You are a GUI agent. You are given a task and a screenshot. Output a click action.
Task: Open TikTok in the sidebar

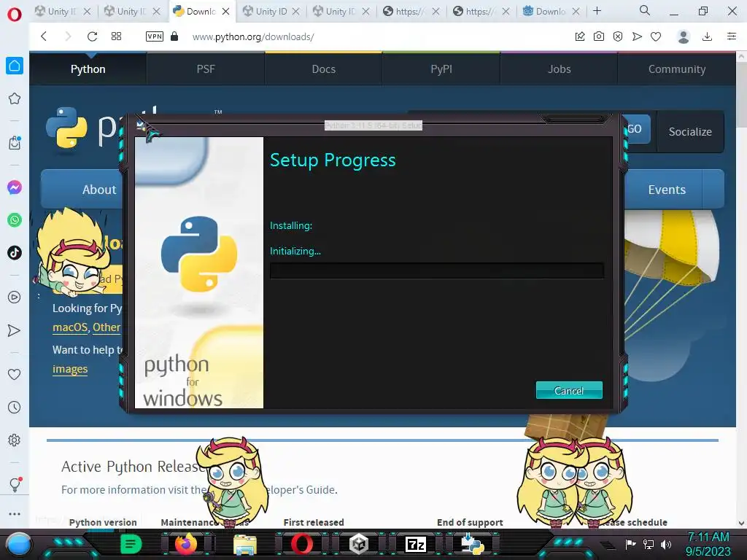15,252
